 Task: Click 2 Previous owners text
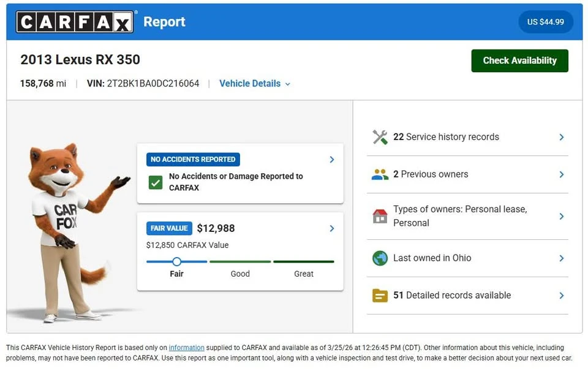[x=431, y=174]
